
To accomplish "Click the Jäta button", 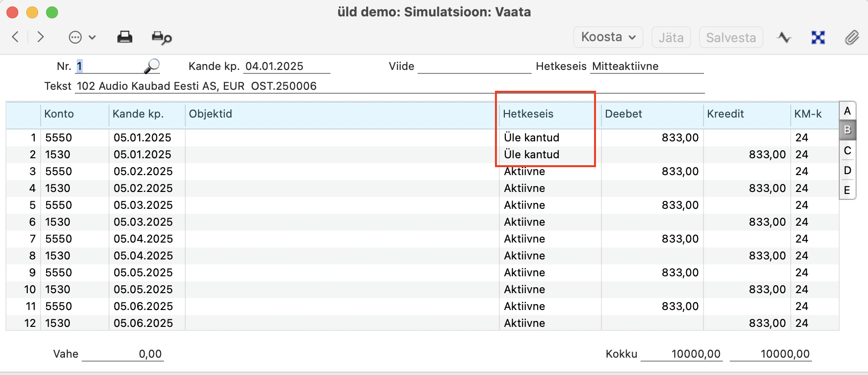I will click(671, 38).
